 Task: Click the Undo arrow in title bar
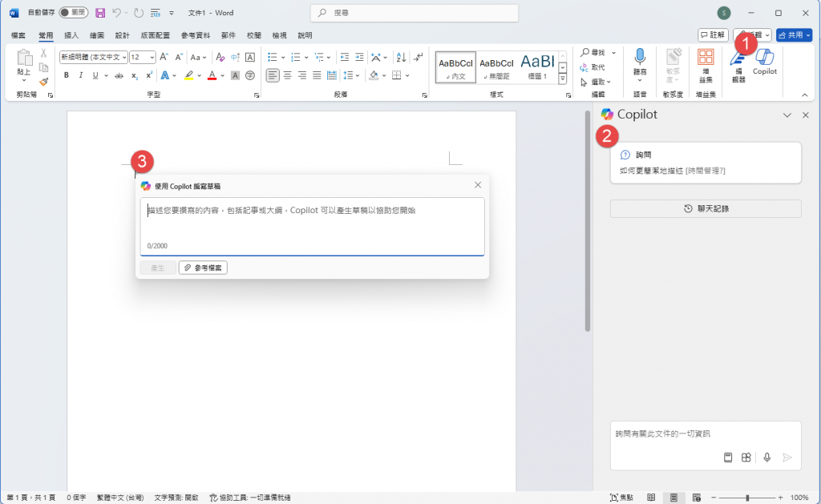117,13
